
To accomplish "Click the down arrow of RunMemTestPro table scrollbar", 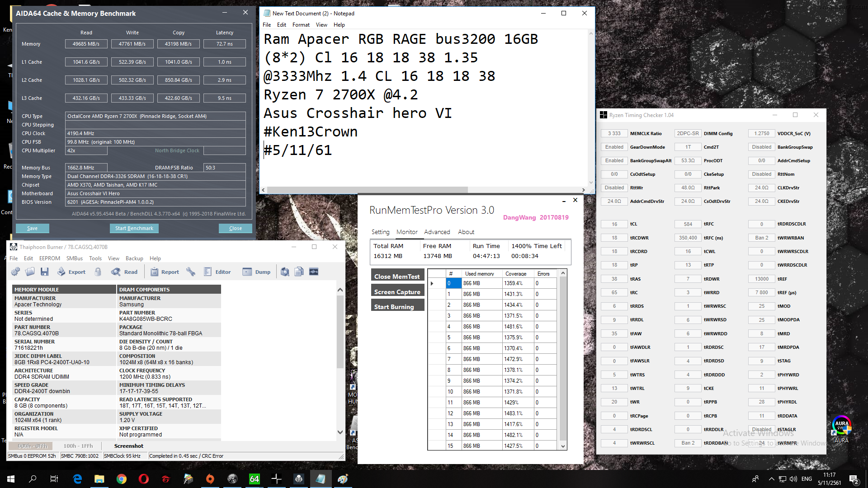I will 563,446.
